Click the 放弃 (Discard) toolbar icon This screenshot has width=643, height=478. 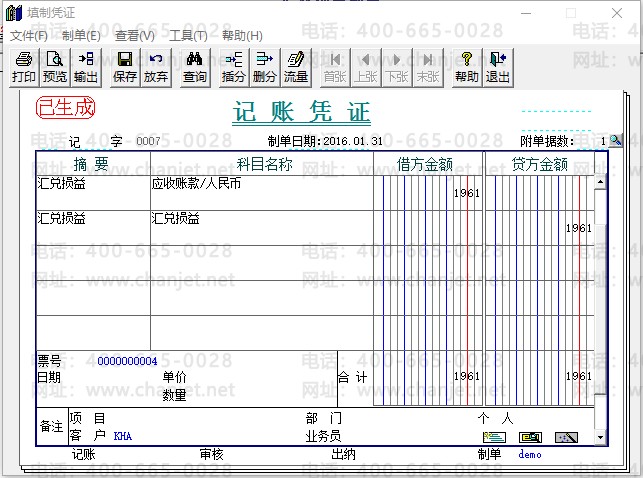pos(156,67)
